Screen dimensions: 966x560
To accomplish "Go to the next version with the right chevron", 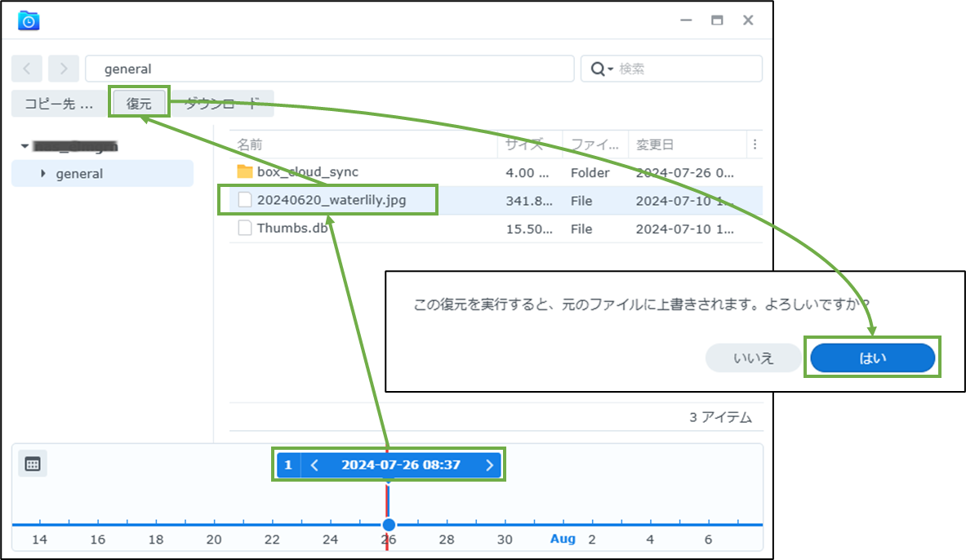I will tap(489, 464).
